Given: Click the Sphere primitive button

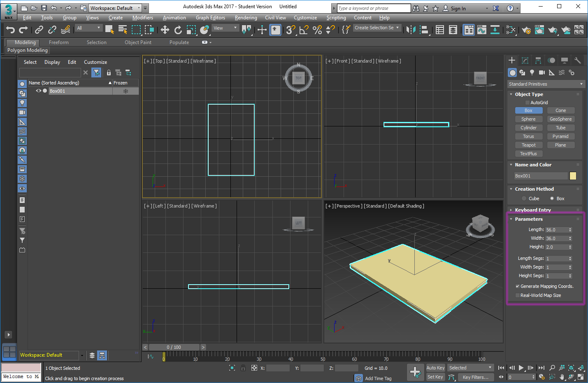Looking at the screenshot, I should [529, 119].
